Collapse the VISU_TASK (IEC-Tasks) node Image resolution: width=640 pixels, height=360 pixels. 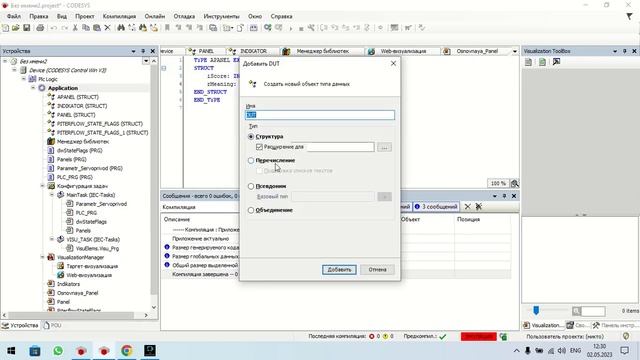(x=52, y=239)
